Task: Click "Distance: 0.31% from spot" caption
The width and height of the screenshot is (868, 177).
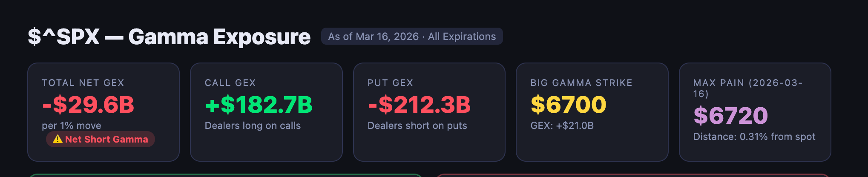Action: (754, 137)
